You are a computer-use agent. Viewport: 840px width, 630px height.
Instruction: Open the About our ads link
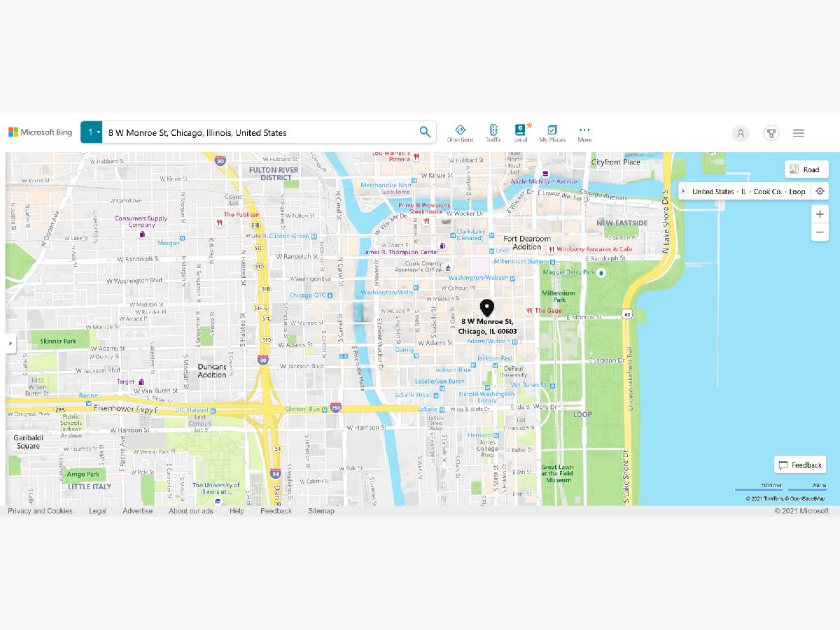coord(190,511)
